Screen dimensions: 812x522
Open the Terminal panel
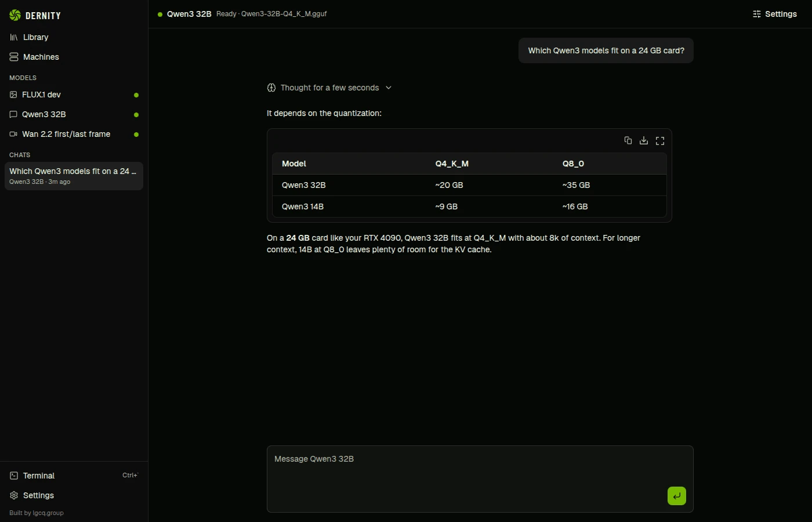point(74,476)
